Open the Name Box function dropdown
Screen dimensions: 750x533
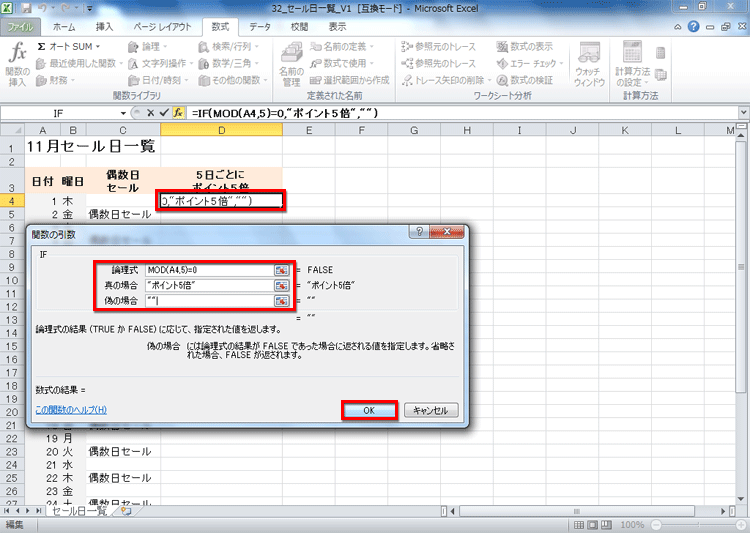click(x=123, y=113)
